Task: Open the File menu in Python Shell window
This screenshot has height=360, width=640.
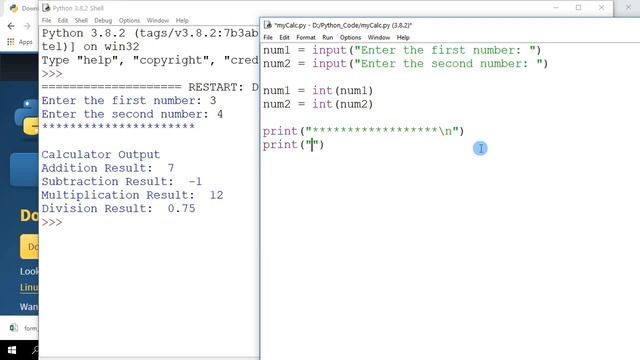Action: (46, 20)
